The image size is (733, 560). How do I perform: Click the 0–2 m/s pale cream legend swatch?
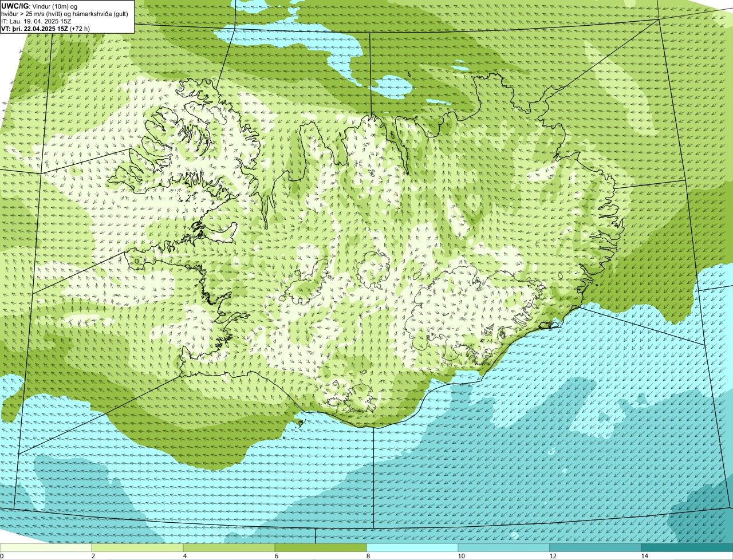tap(46, 547)
